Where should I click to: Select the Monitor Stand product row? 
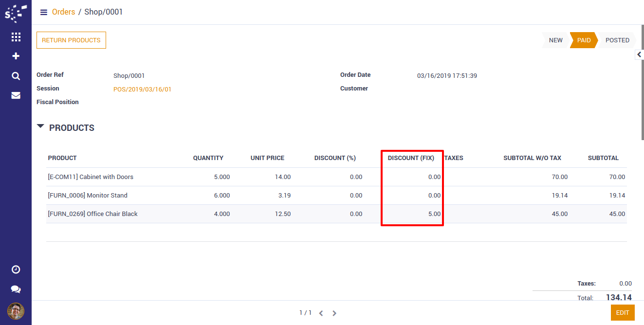pyautogui.click(x=336, y=196)
